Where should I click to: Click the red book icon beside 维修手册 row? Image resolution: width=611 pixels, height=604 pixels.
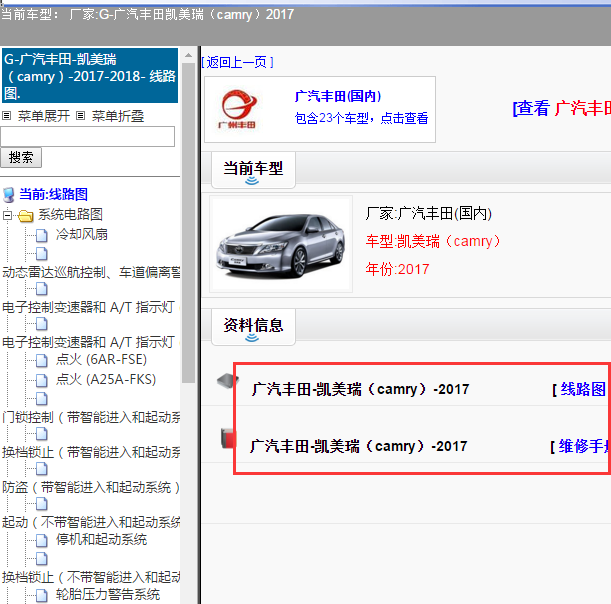click(228, 438)
